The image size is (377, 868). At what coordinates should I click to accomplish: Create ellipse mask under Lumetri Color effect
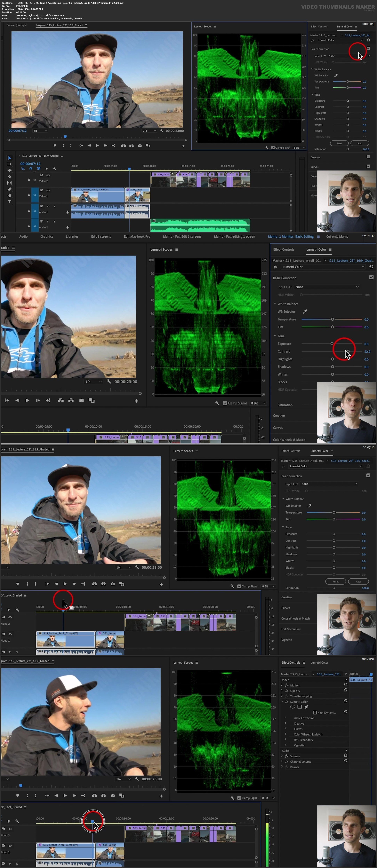(293, 707)
